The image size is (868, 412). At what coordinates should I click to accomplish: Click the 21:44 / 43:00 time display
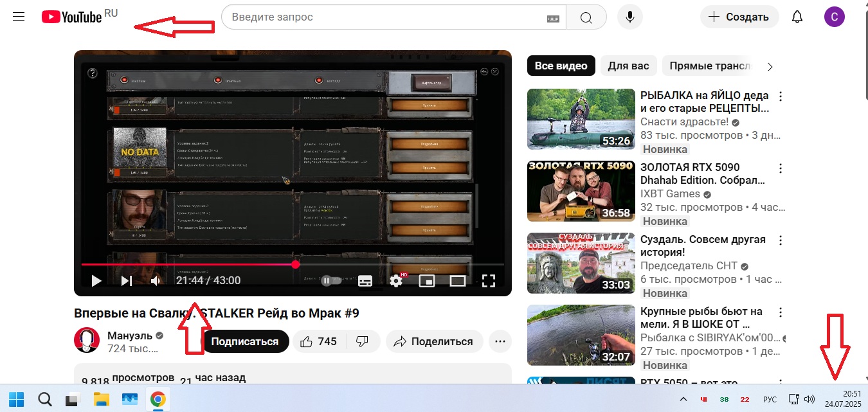click(x=208, y=280)
